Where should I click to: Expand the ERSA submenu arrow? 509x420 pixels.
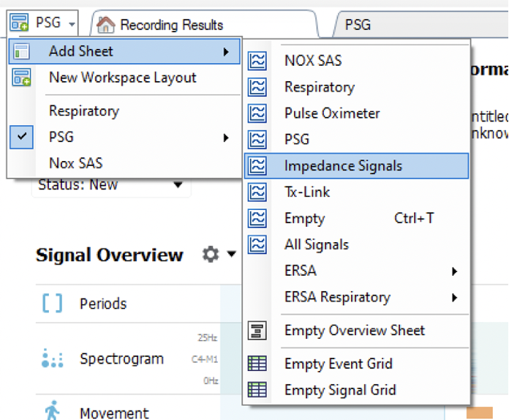(x=455, y=271)
